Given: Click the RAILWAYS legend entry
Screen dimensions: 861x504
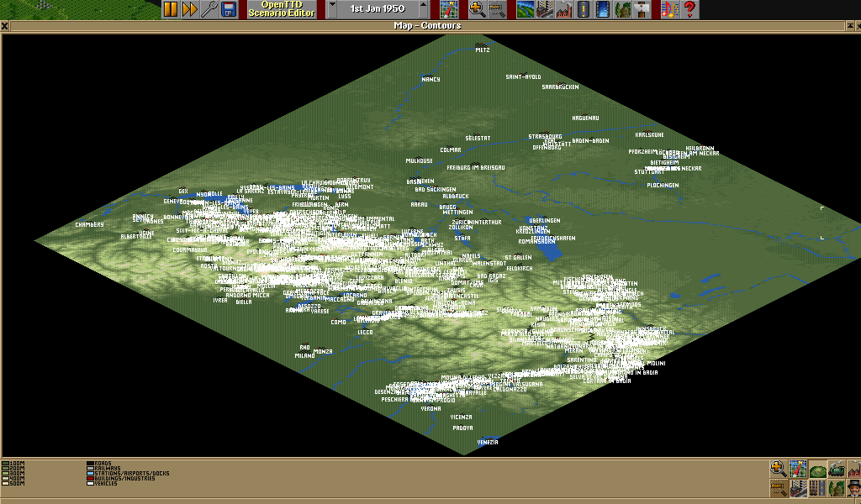Looking at the screenshot, I should point(103,469).
